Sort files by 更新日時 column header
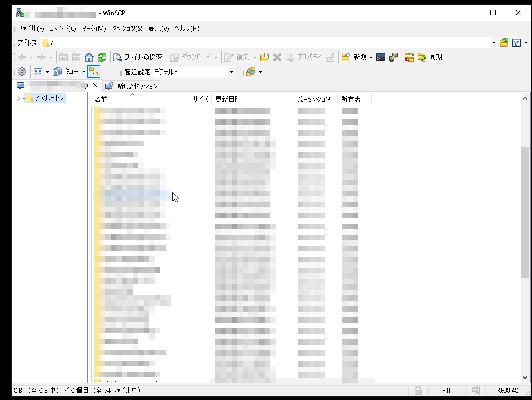 tap(228, 100)
